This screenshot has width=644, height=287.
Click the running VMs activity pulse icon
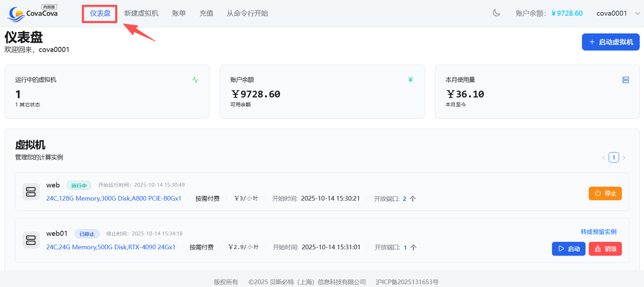click(195, 79)
